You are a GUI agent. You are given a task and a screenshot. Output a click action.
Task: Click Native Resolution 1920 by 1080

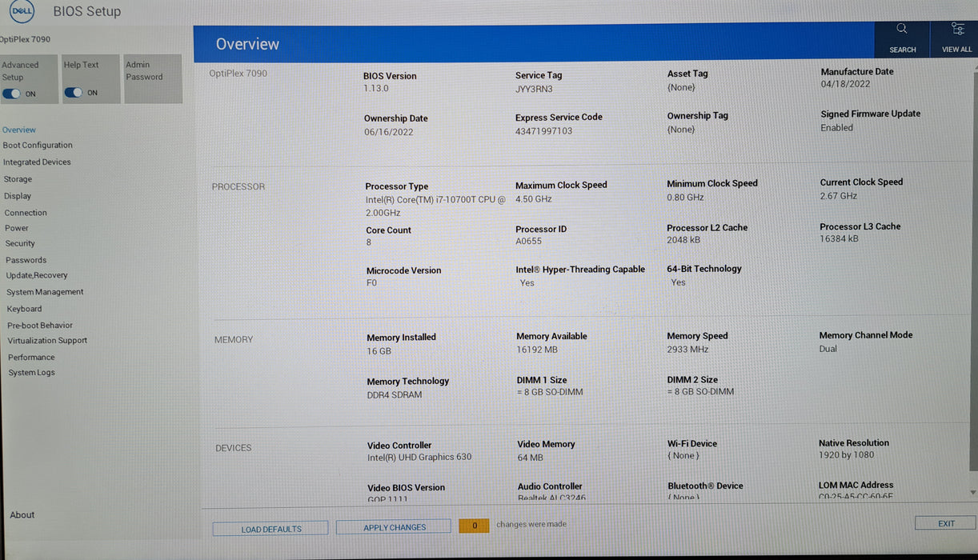pos(846,455)
